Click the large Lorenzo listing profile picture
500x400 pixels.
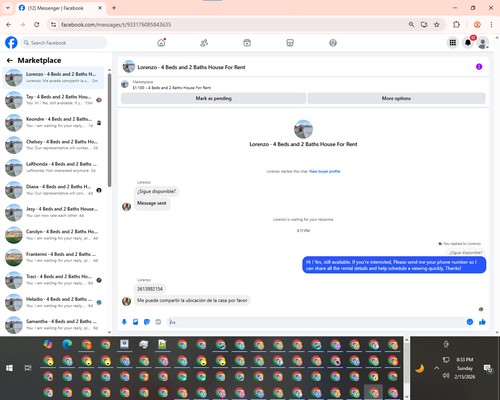pyautogui.click(x=303, y=129)
